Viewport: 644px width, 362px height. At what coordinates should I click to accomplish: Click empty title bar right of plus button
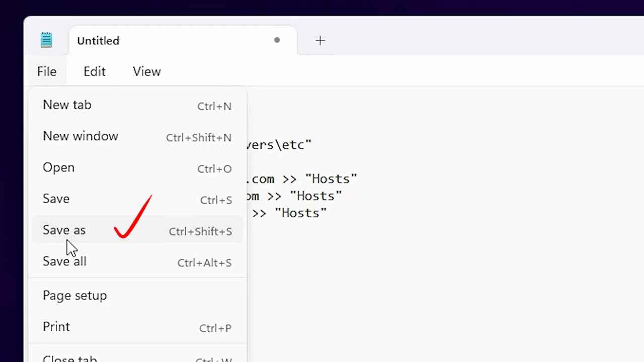click(478, 40)
